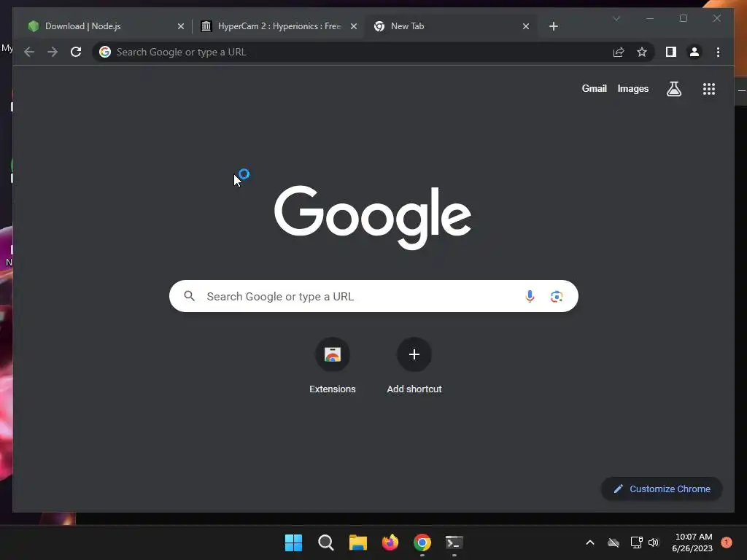
Task: Open File Explorer from the taskbar
Action: pos(357,542)
